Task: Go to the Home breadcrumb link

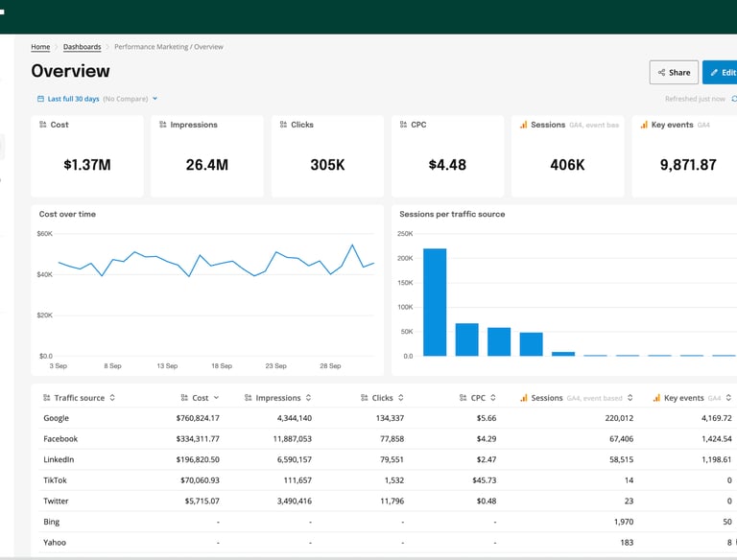Action: click(x=40, y=47)
